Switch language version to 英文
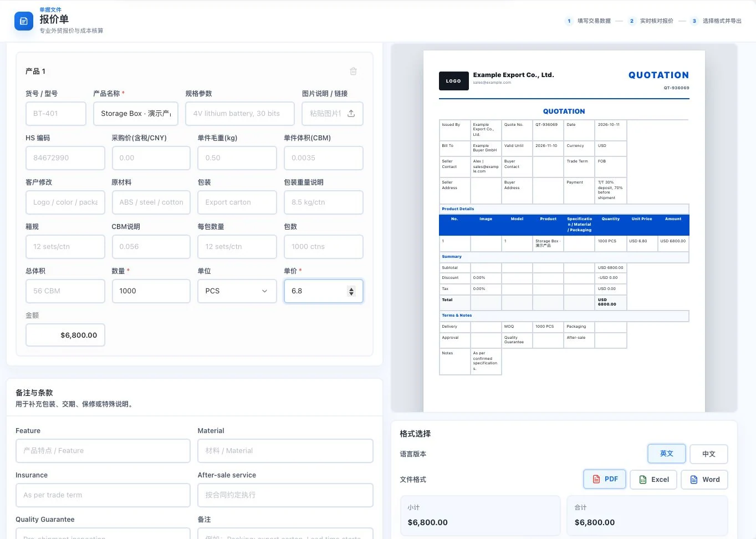Screen dimensions: 756x539 (x=667, y=454)
